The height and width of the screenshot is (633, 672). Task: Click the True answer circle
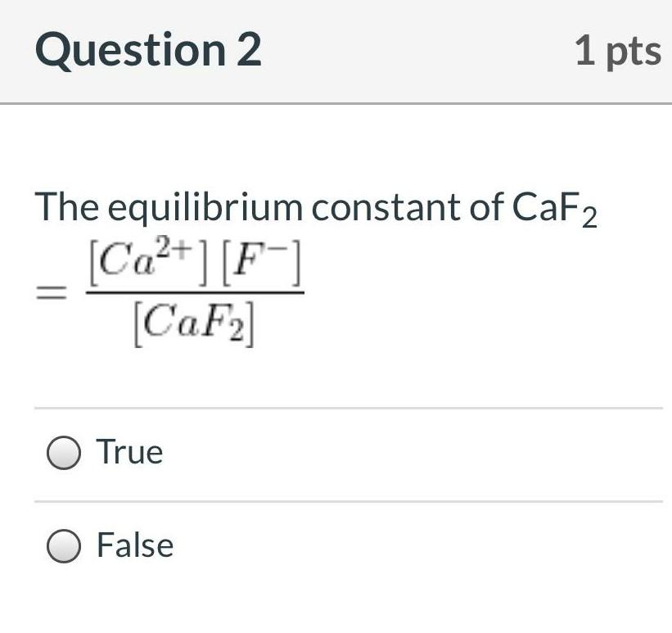click(64, 450)
